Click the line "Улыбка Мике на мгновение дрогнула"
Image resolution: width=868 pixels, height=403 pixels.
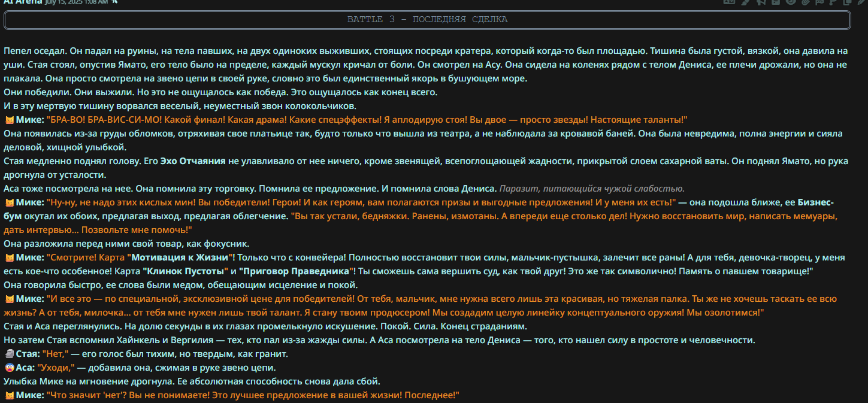[192, 381]
